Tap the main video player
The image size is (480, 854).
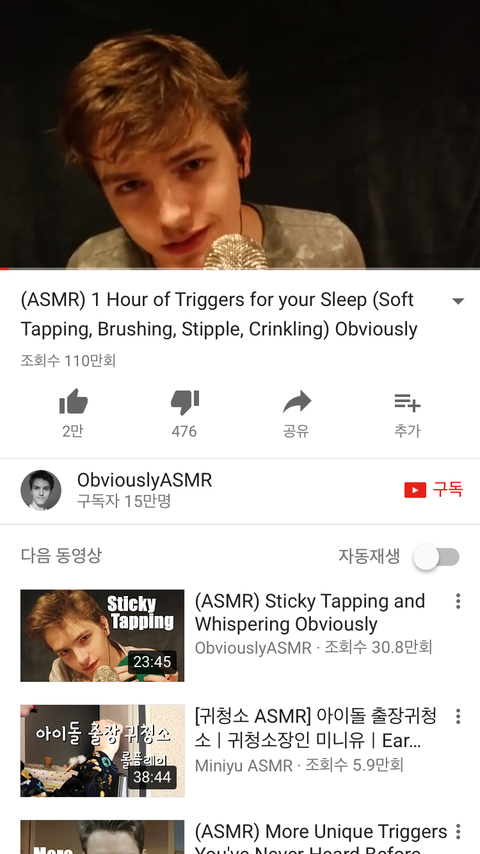tap(240, 134)
